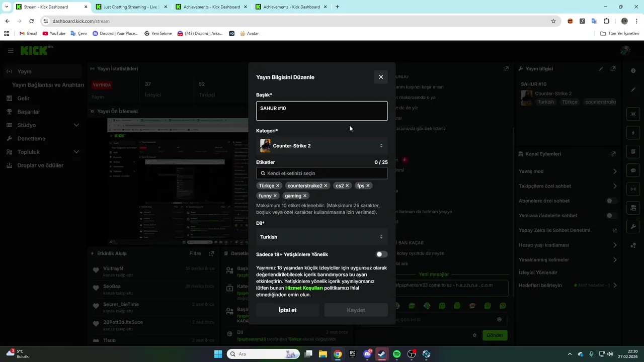644x362 pixels.
Task: Pop out the Yayın bilgisi panel
Action: pyautogui.click(x=613, y=69)
